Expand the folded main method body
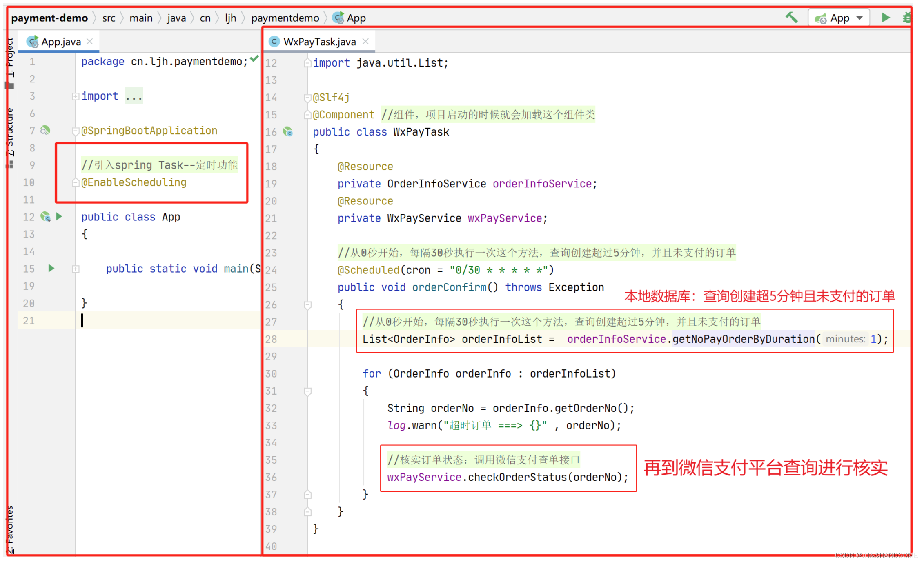 (76, 269)
